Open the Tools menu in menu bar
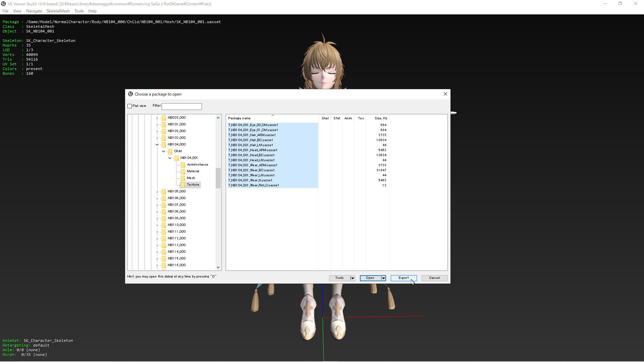644x362 pixels. tap(79, 11)
